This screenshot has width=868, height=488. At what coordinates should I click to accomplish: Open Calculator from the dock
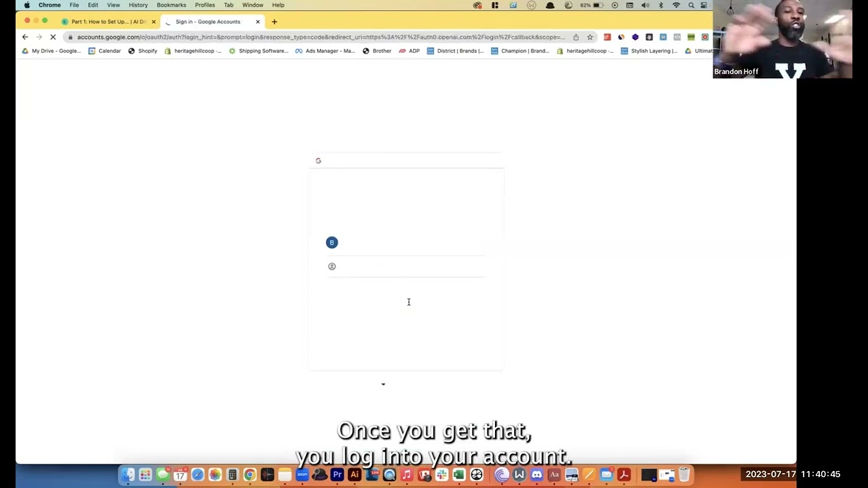[x=233, y=474]
